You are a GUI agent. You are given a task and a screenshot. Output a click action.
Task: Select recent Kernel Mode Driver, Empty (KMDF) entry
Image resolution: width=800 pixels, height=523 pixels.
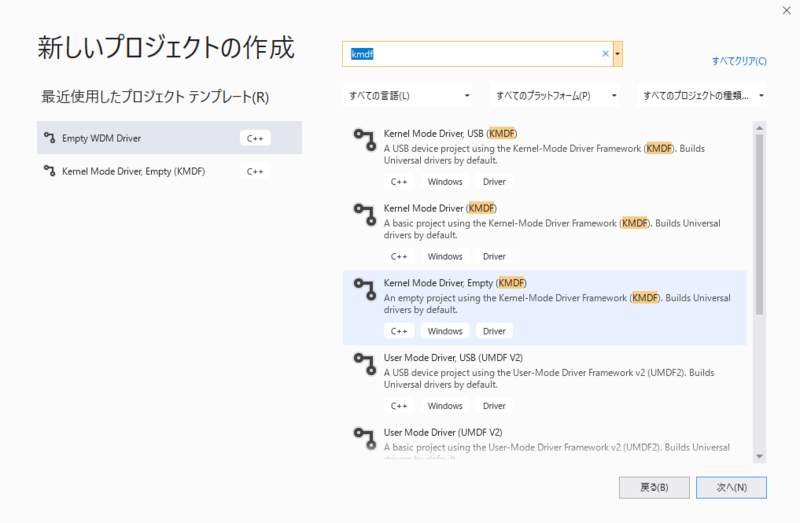pyautogui.click(x=169, y=171)
